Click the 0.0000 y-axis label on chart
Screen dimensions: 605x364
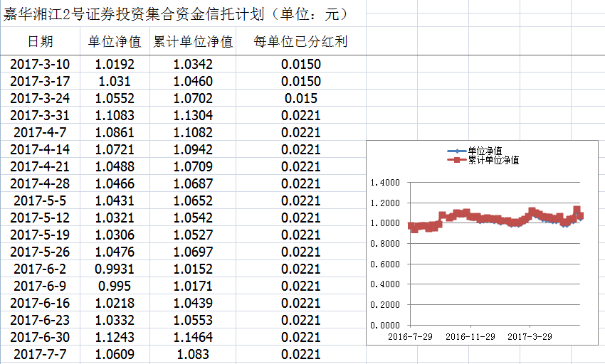click(386, 325)
